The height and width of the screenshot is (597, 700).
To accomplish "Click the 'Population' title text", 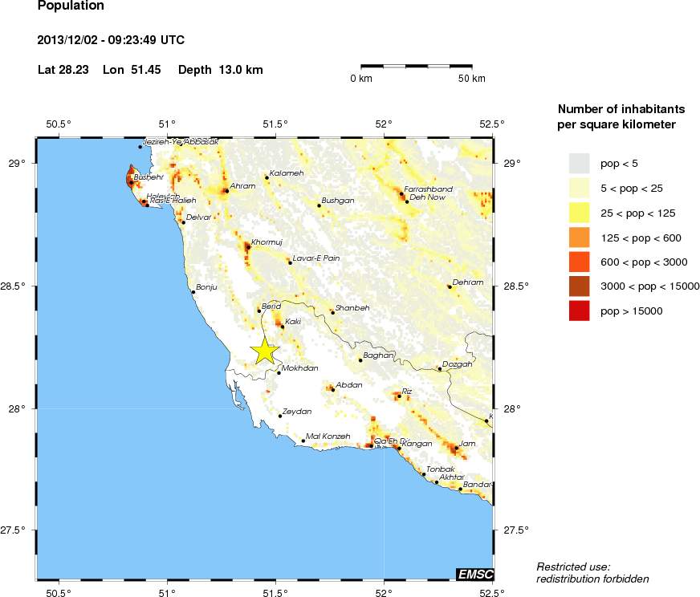I will [x=71, y=6].
